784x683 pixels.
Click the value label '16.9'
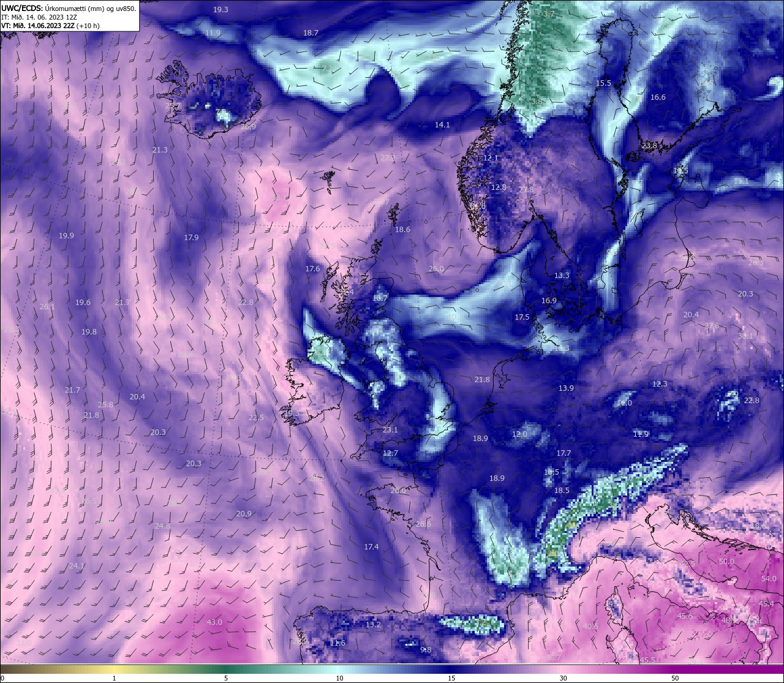click(549, 301)
